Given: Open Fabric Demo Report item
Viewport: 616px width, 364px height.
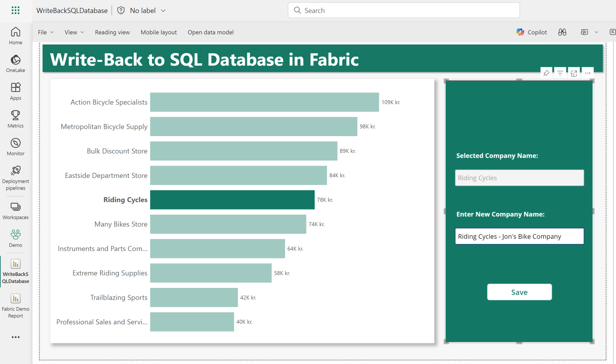Looking at the screenshot, I should [15, 306].
